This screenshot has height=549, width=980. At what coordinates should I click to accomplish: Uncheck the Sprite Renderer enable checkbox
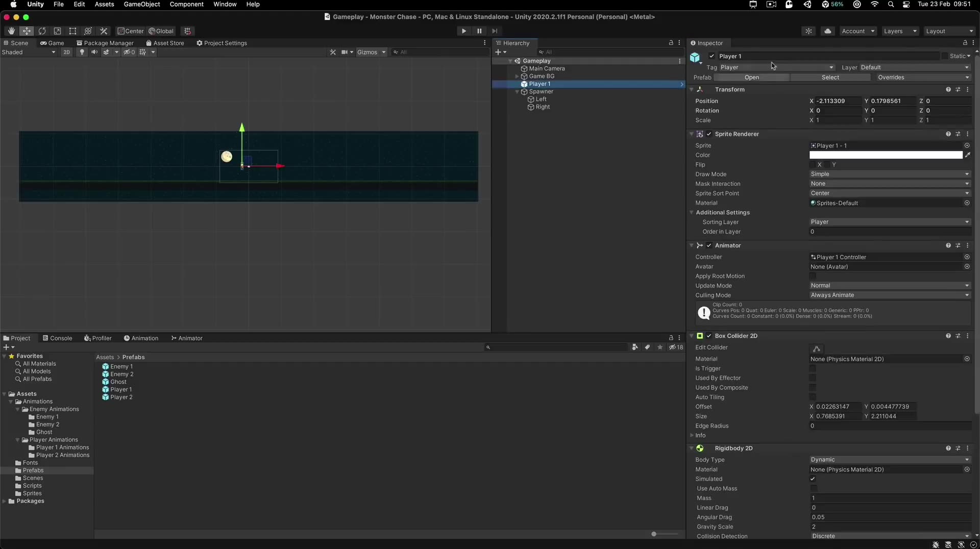[709, 134]
